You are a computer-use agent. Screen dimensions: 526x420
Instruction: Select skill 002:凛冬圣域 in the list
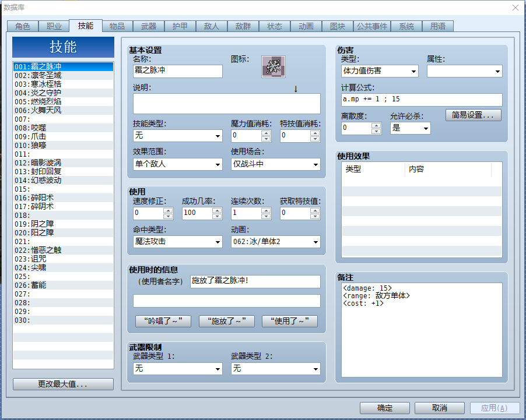(63, 75)
